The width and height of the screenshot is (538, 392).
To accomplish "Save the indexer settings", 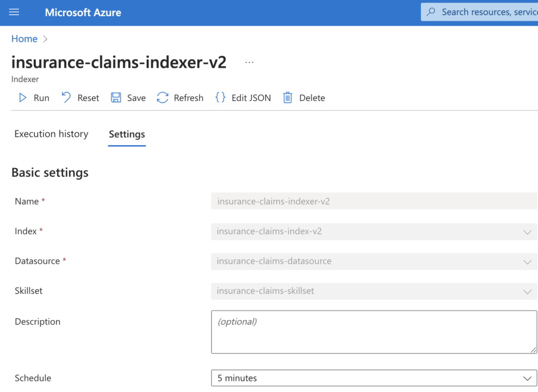I will [x=128, y=98].
